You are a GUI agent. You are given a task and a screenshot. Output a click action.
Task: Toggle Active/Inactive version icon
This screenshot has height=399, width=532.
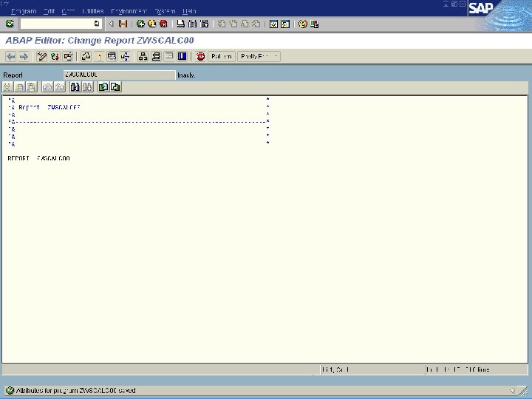55,56
